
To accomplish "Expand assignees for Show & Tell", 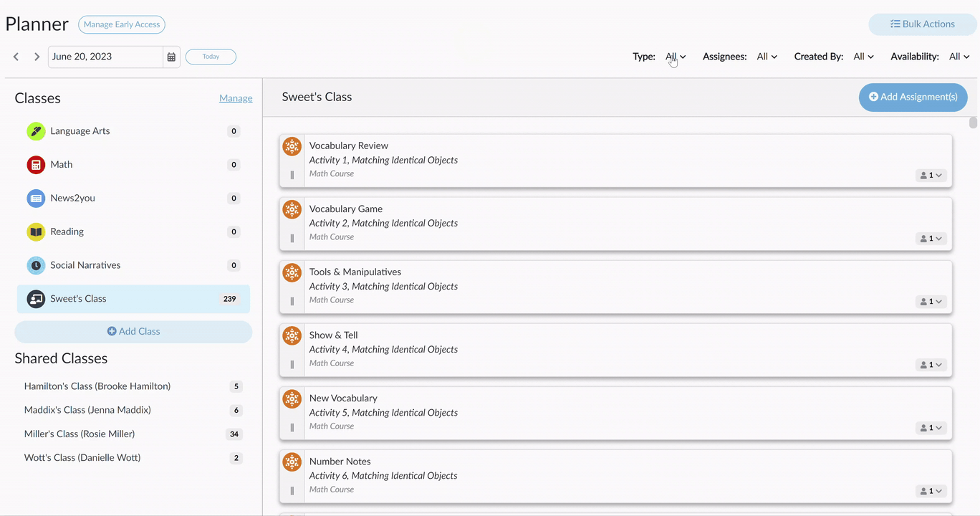I will pyautogui.click(x=931, y=365).
